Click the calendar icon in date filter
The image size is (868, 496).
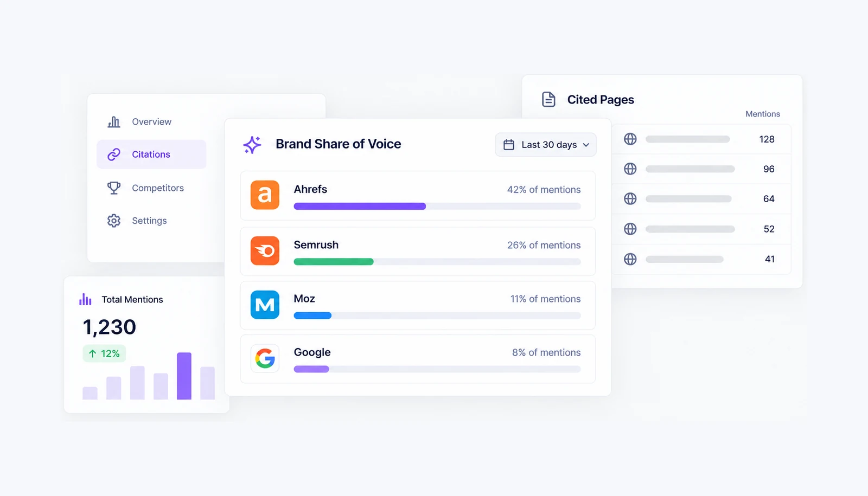(509, 145)
